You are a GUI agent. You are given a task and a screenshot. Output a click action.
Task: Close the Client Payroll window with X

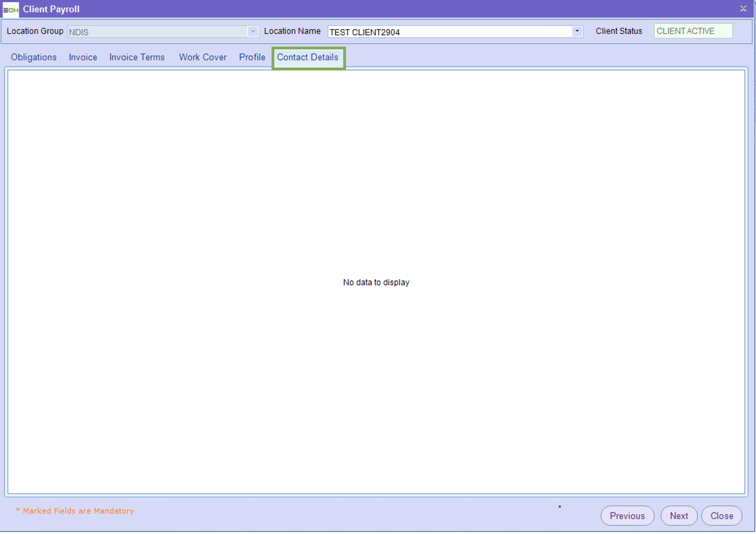[743, 9]
